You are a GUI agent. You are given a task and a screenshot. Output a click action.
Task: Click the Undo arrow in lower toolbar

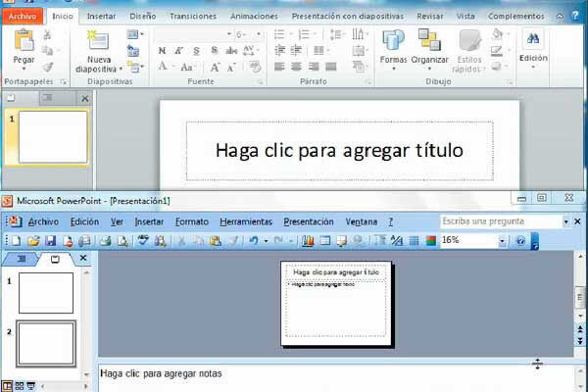[x=254, y=240]
